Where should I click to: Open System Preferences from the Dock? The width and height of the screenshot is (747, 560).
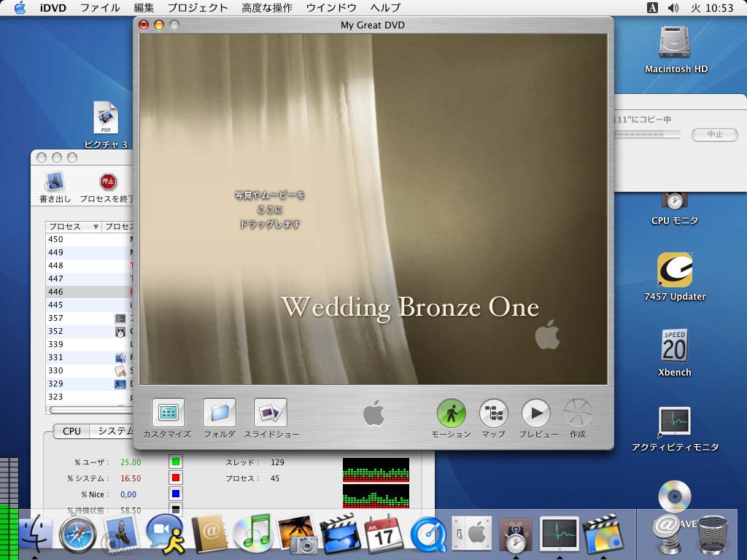[472, 534]
